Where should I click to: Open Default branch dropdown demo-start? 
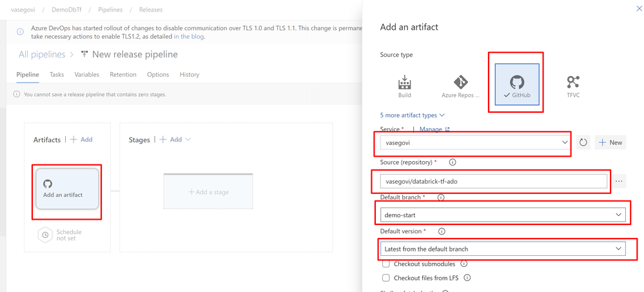(x=503, y=215)
